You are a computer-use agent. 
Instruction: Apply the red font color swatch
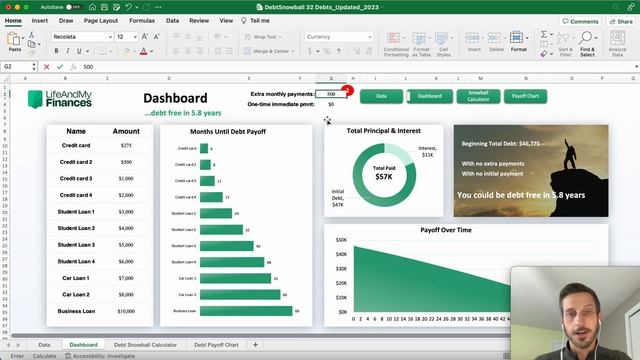point(143,51)
